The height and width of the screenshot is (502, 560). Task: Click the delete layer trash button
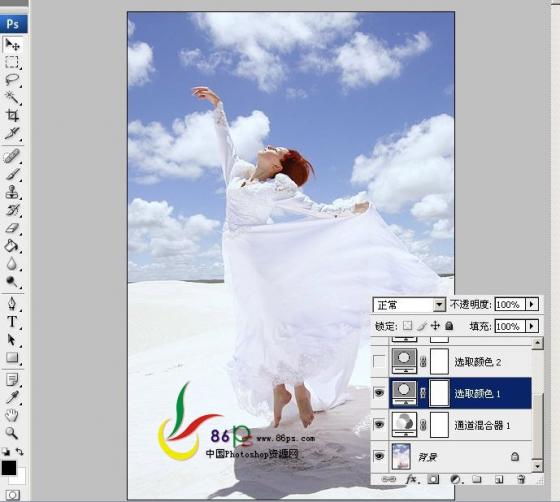tap(521, 479)
